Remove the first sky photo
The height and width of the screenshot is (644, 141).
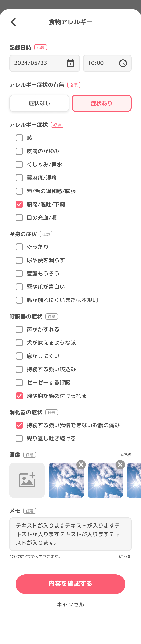coord(81,464)
